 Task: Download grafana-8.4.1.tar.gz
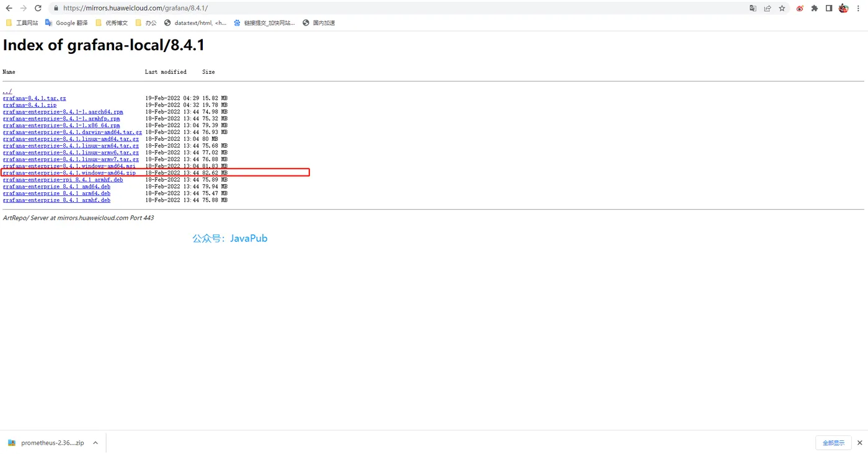[34, 98]
